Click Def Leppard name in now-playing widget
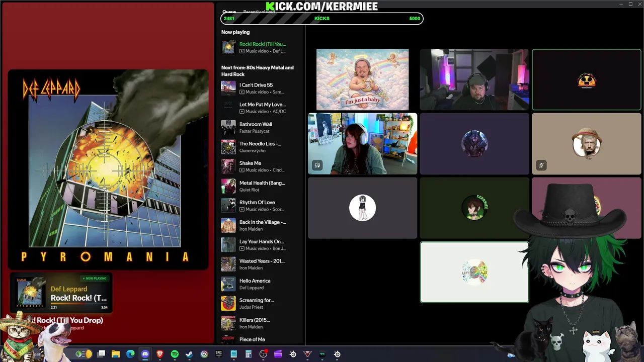 (69, 289)
